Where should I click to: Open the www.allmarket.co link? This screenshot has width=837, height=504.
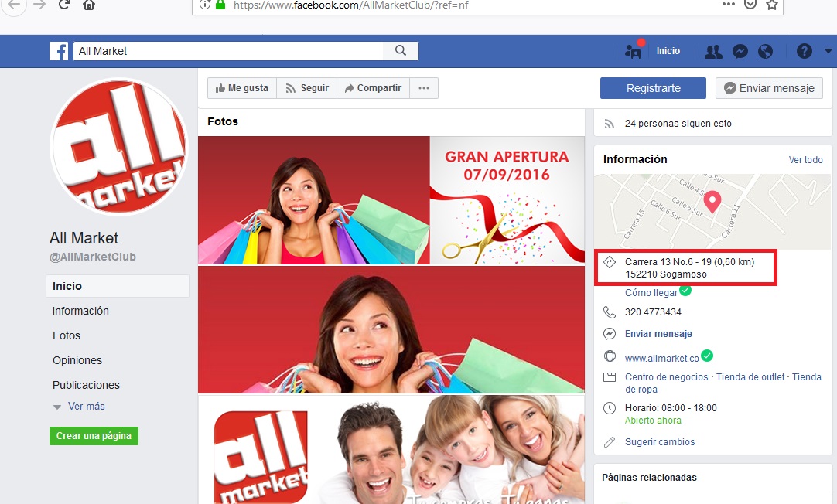point(662,359)
